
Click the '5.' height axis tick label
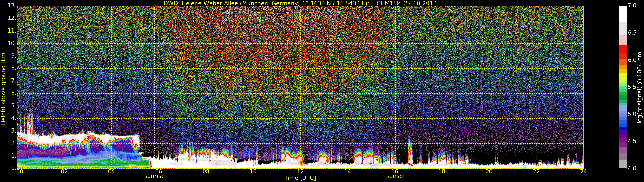pos(14,106)
